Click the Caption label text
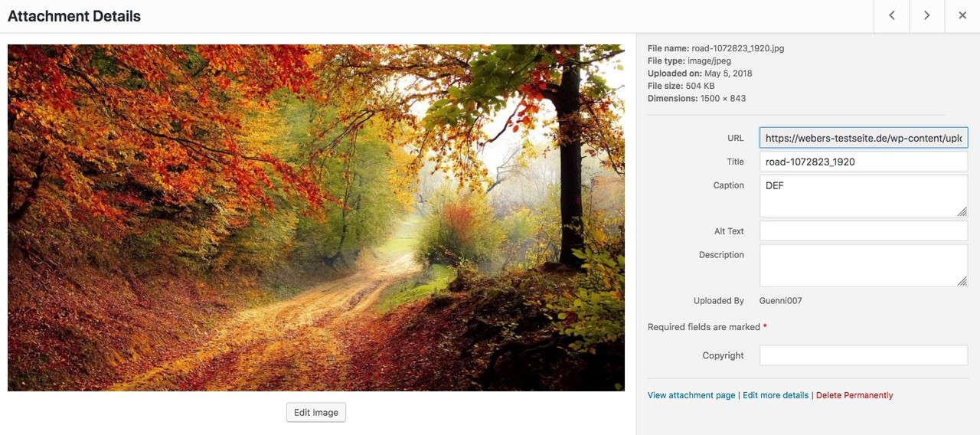 click(x=728, y=185)
